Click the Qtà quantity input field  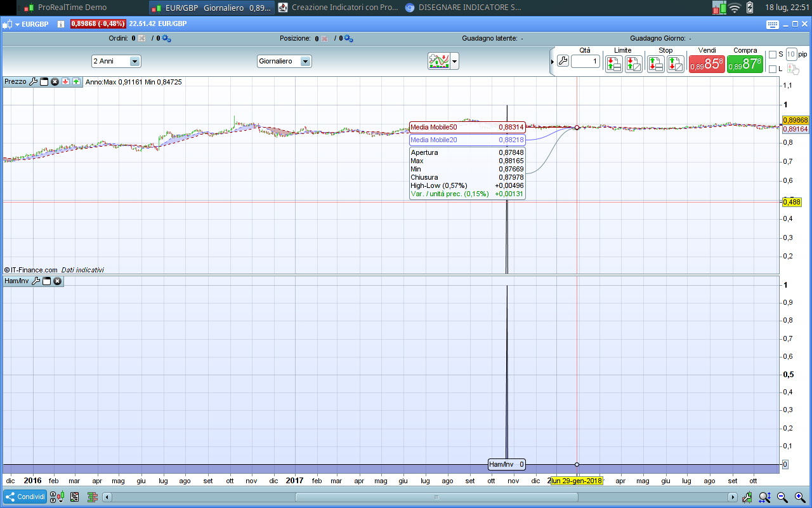coord(585,62)
